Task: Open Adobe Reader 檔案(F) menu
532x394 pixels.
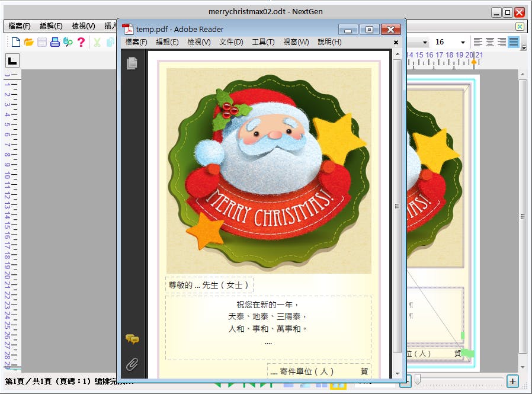Action: pos(136,41)
